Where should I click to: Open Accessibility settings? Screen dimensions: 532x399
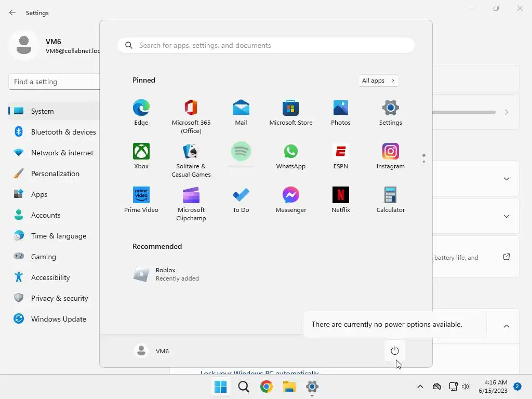(x=54, y=277)
